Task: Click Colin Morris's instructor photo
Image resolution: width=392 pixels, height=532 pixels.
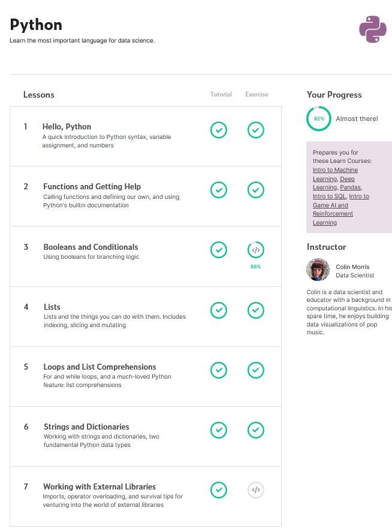Action: [x=318, y=271]
